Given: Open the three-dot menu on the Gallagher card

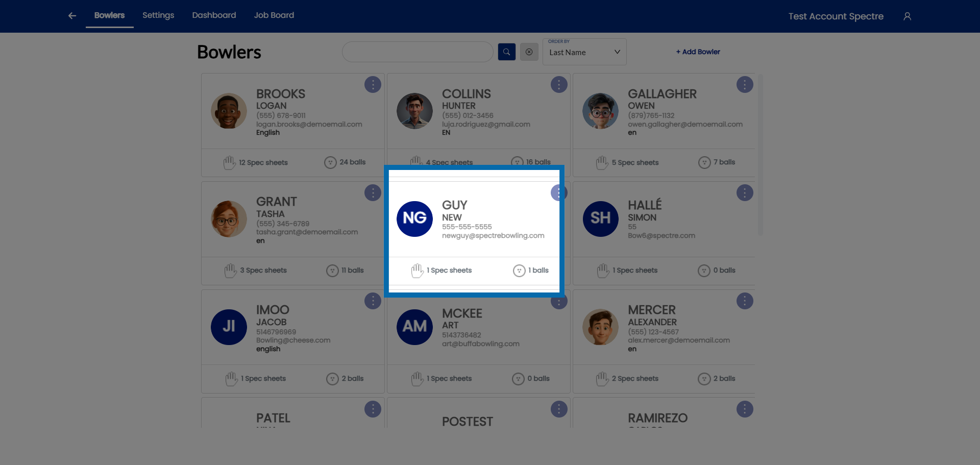Looking at the screenshot, I should (x=745, y=84).
